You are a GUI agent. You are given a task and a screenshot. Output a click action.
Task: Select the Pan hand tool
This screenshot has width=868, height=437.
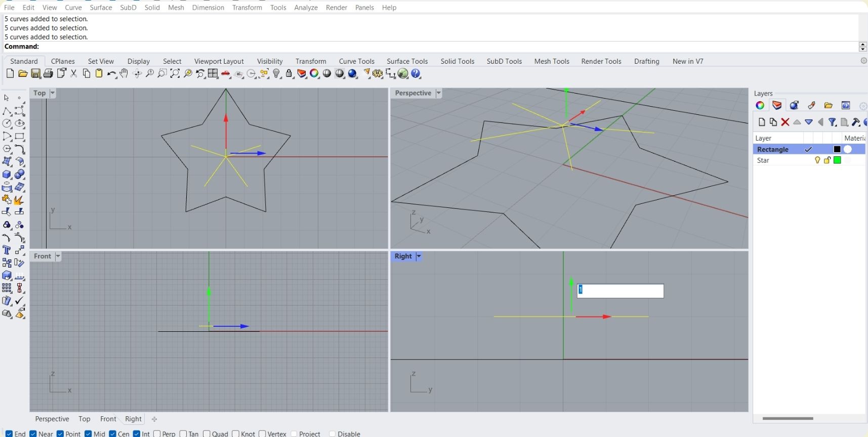pyautogui.click(x=123, y=74)
